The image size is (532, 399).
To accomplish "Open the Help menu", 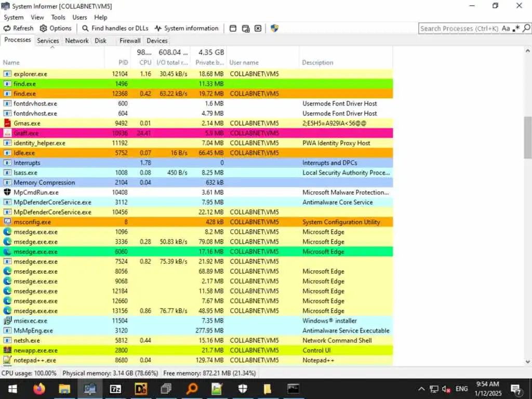I will pyautogui.click(x=101, y=17).
